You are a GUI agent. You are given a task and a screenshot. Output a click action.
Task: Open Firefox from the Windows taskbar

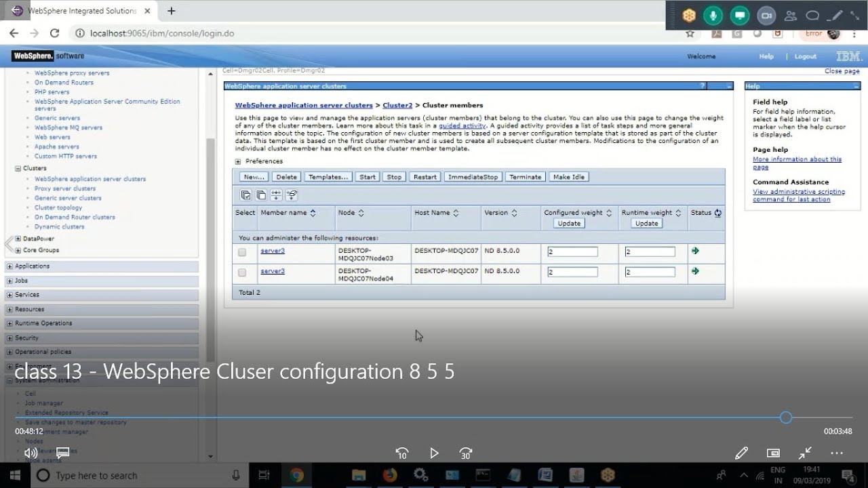[x=389, y=475]
